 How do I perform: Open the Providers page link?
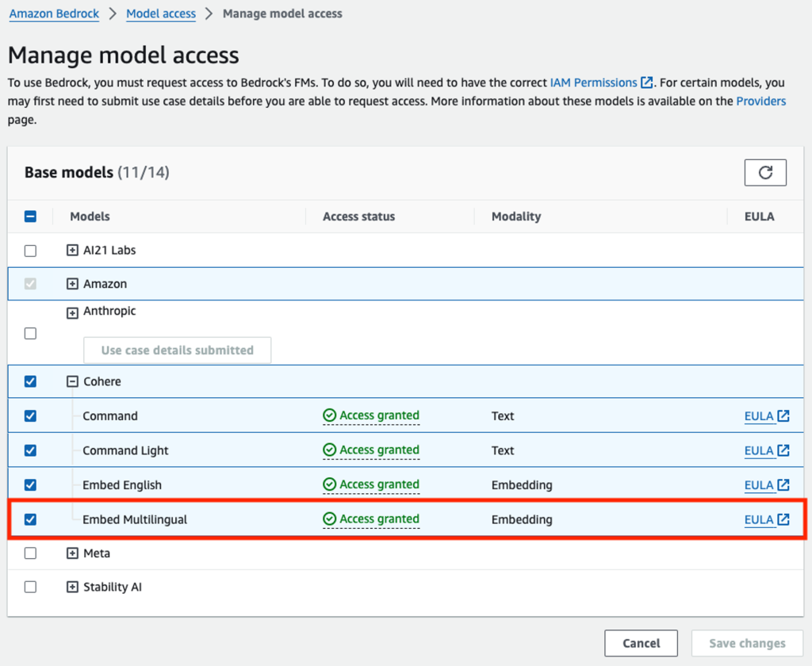tap(760, 101)
